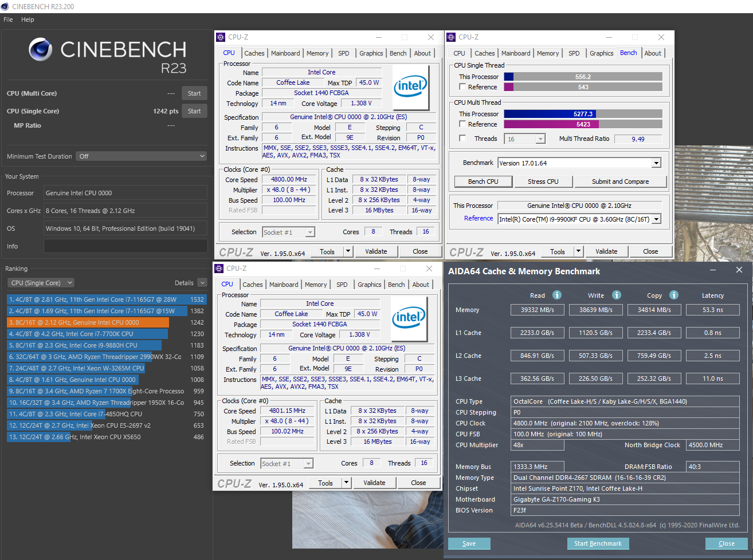The image size is (753, 560).
Task: Expand the Details dropdown arrow in the Ranking panel
Action: 202,283
